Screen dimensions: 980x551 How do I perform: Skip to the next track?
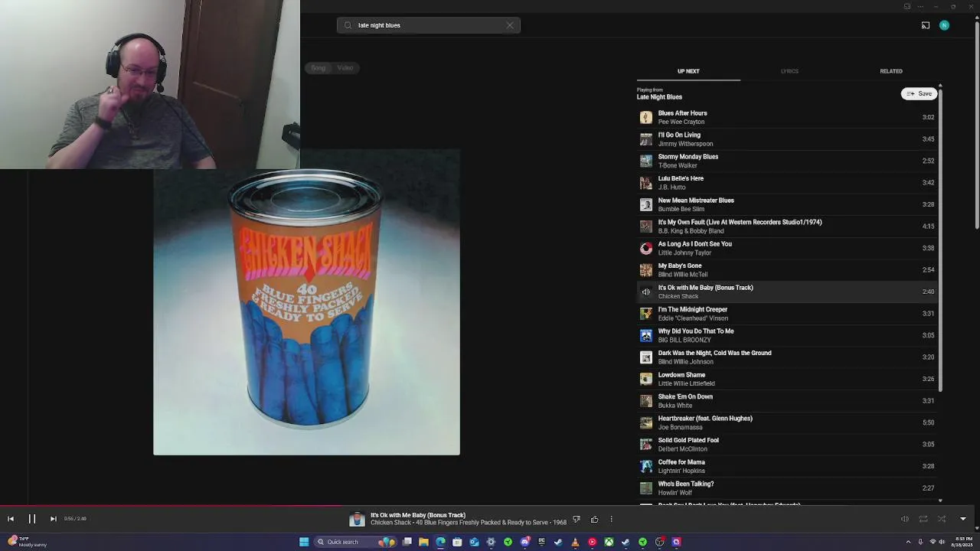[x=53, y=519]
